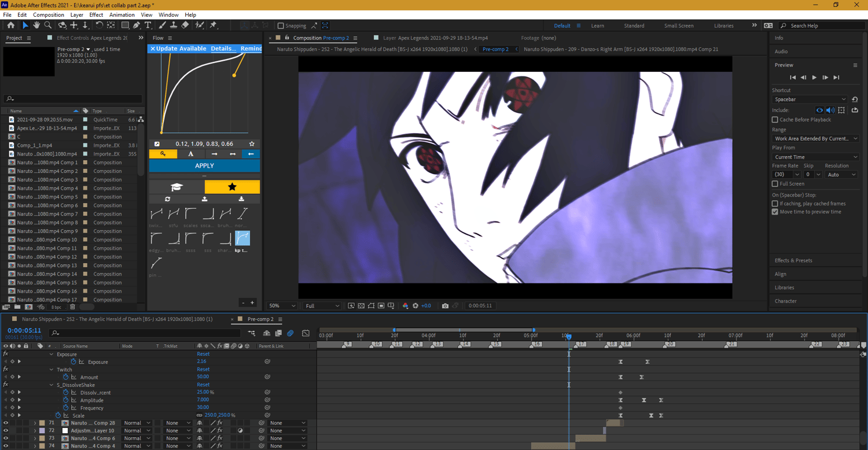Viewport: 868px width, 450px height.
Task: Toggle video include in Preview panel
Action: [819, 110]
